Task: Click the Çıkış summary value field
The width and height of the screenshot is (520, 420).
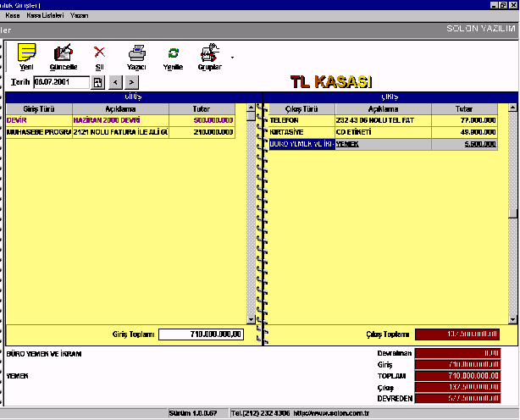Action: [x=457, y=387]
